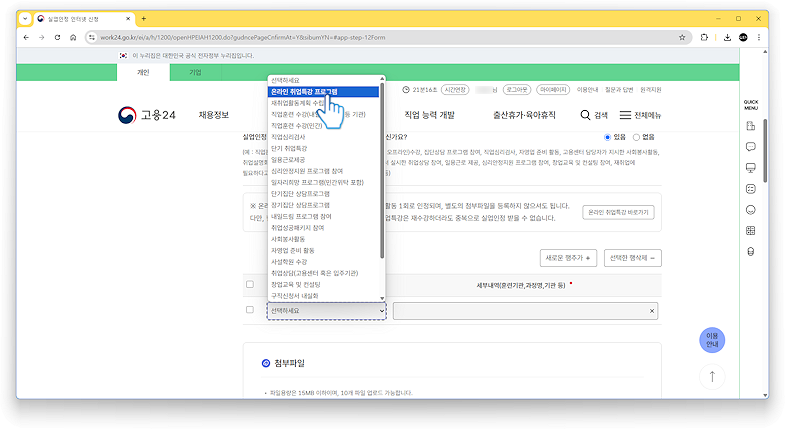785x429 pixels.
Task: Reload the page with the refresh icon
Action: coord(58,38)
